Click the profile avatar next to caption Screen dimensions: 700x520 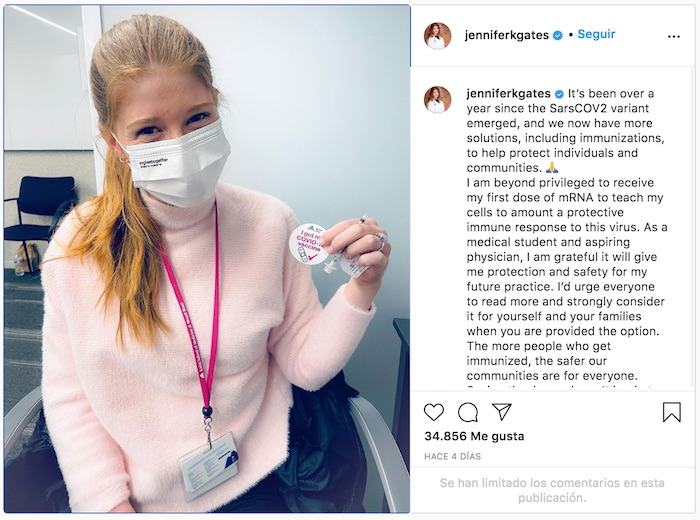(438, 100)
